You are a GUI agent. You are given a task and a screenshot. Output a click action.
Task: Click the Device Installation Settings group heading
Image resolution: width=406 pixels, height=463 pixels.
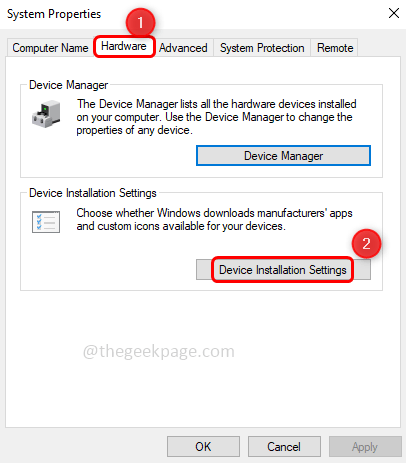[x=93, y=193]
